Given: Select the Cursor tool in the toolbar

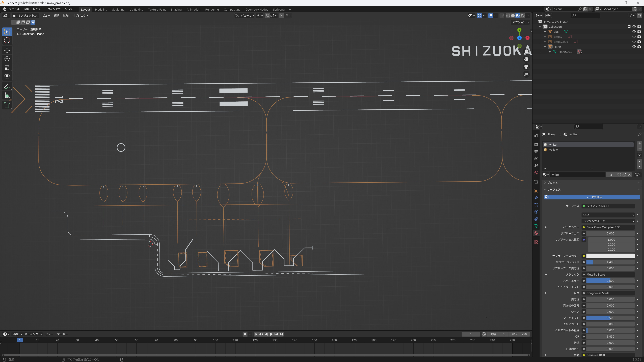Looking at the screenshot, I should pyautogui.click(x=7, y=40).
